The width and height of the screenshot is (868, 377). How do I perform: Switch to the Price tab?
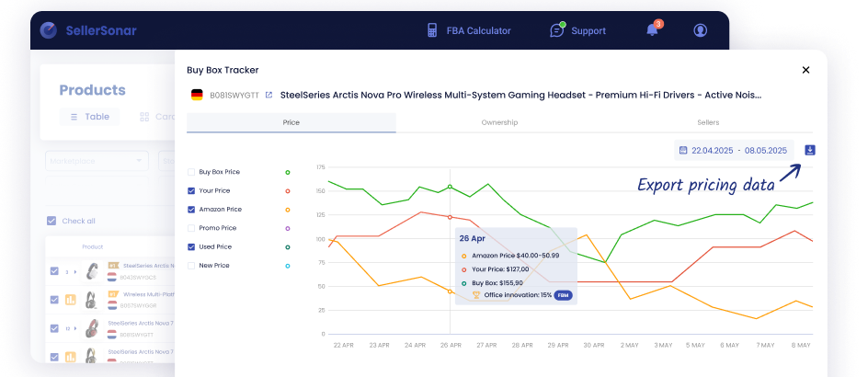pos(291,122)
